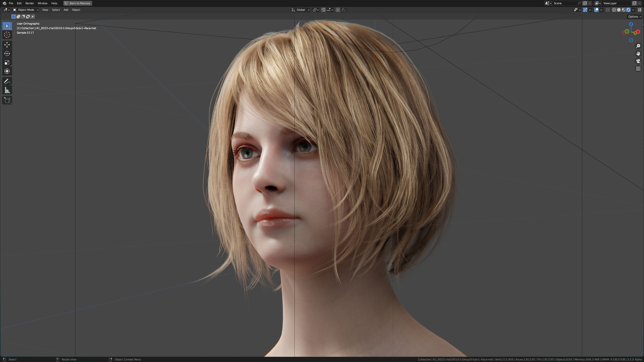Click the Blender logo icon

pos(4,3)
